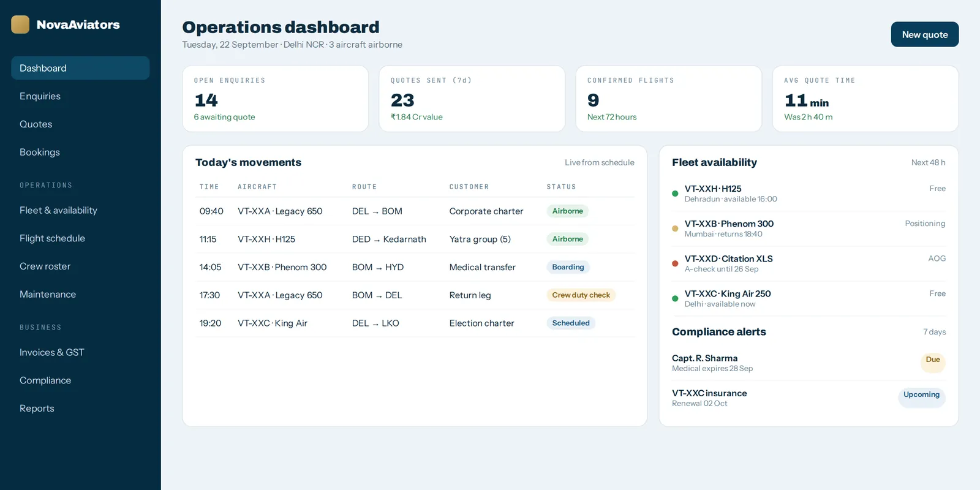Click the New quote button
980x490 pixels.
click(925, 34)
